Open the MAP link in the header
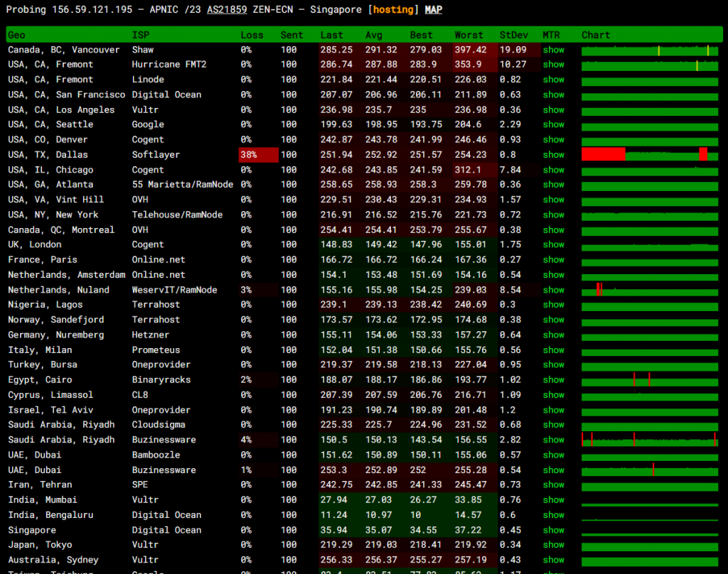Viewport: 728px width, 574px height. coord(433,9)
